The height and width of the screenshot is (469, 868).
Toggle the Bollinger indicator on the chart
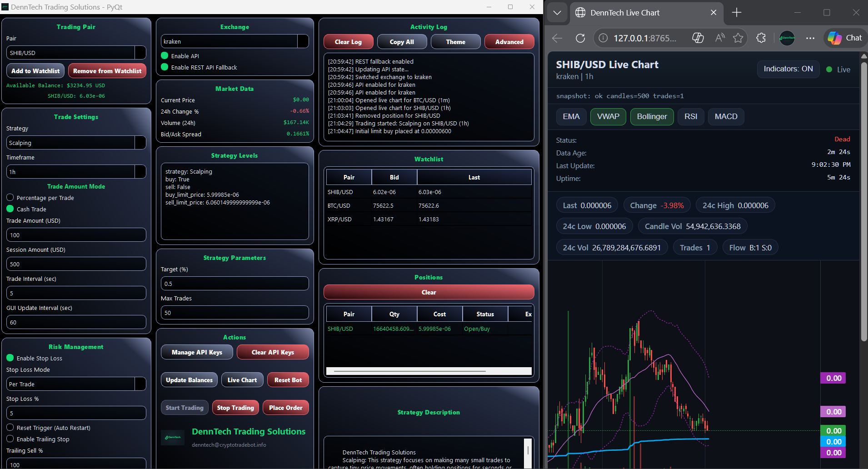[652, 116]
